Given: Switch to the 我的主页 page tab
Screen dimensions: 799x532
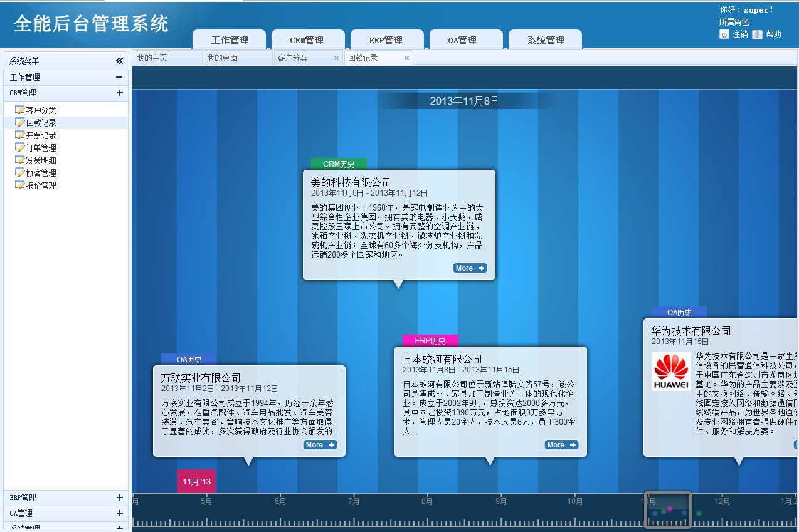Looking at the screenshot, I should (167, 58).
